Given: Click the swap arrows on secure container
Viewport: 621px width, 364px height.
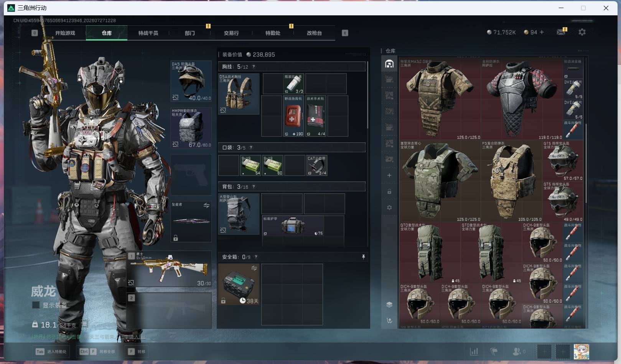Looking at the screenshot, I should point(254,268).
